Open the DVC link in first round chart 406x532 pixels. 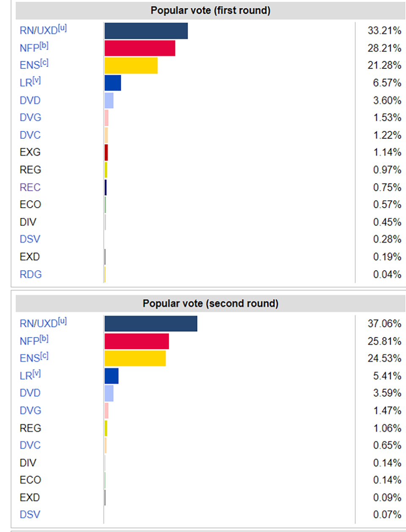[30, 135]
